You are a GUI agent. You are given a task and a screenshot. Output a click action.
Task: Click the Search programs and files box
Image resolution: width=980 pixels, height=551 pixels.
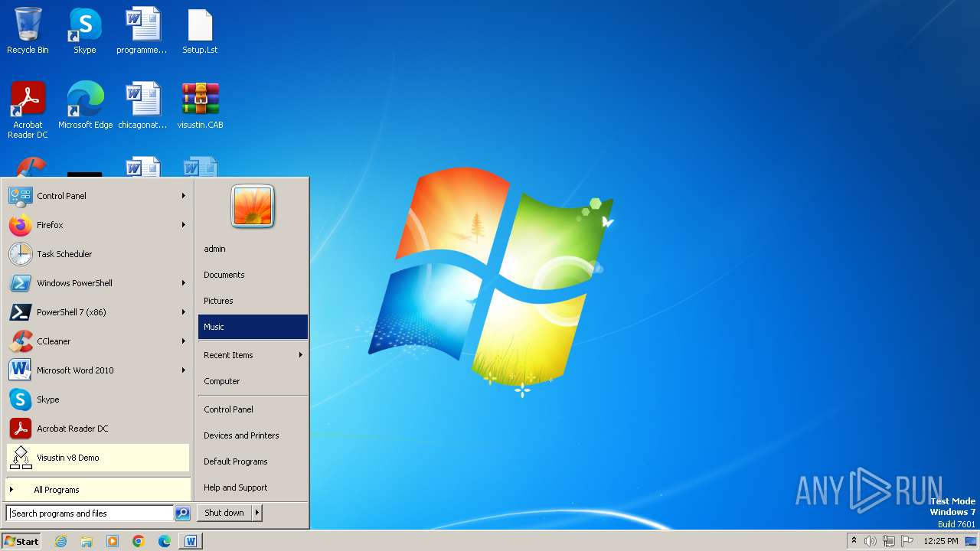(x=90, y=514)
